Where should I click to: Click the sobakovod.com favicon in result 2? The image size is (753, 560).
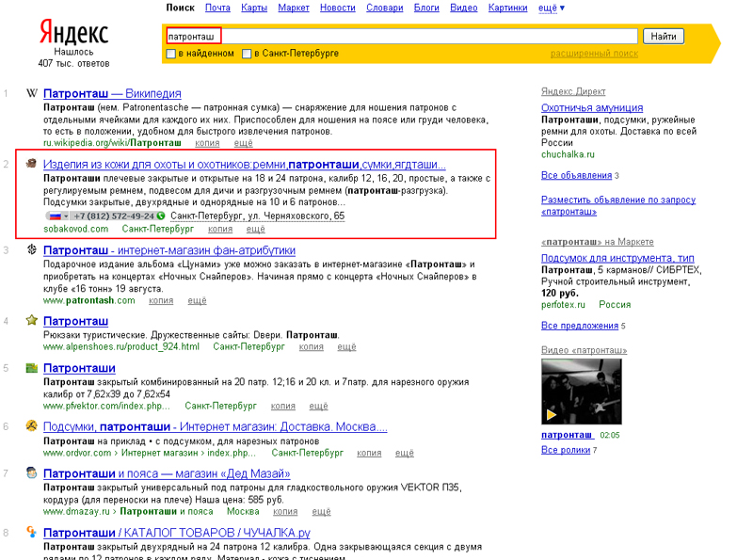(x=32, y=163)
